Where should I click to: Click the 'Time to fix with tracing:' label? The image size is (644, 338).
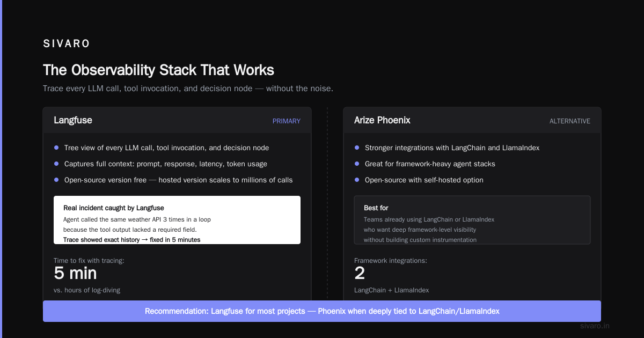[x=89, y=261]
